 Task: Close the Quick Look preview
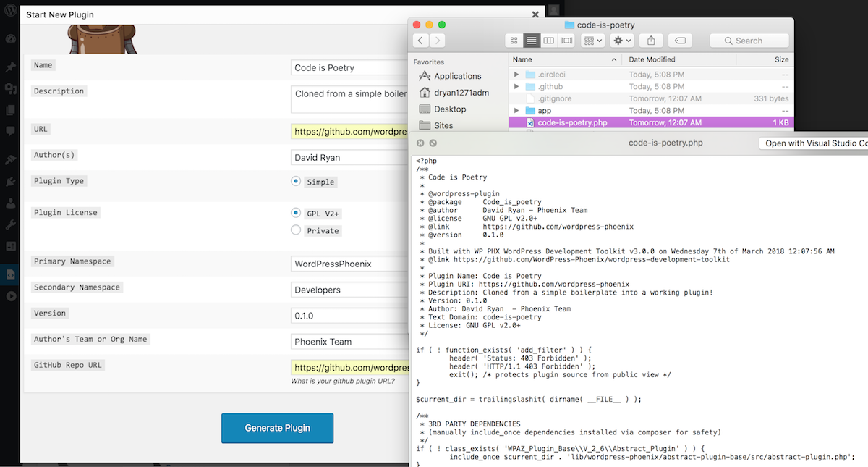click(421, 143)
